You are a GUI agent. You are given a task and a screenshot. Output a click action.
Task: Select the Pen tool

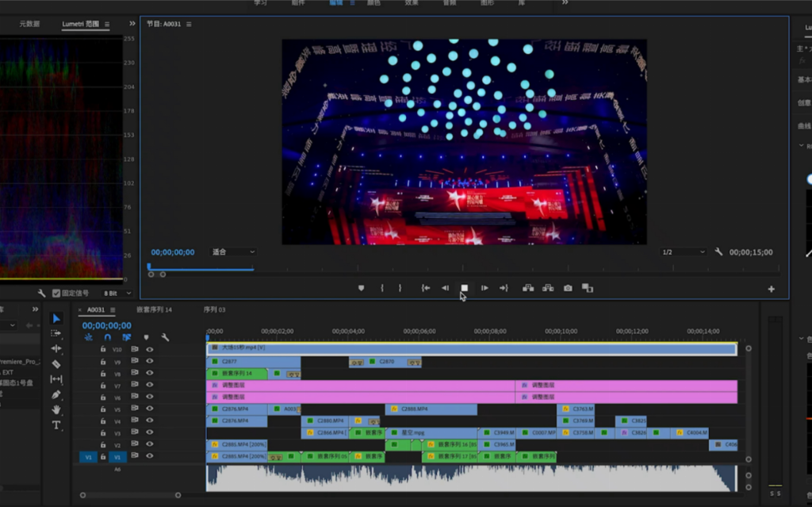56,394
